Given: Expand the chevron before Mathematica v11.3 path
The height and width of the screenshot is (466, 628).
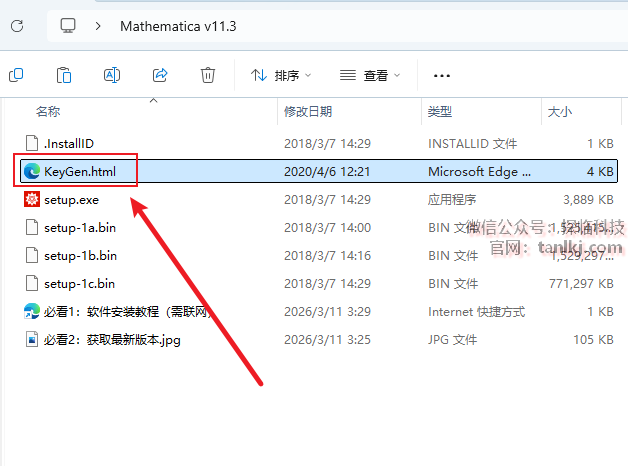Looking at the screenshot, I should [98, 26].
